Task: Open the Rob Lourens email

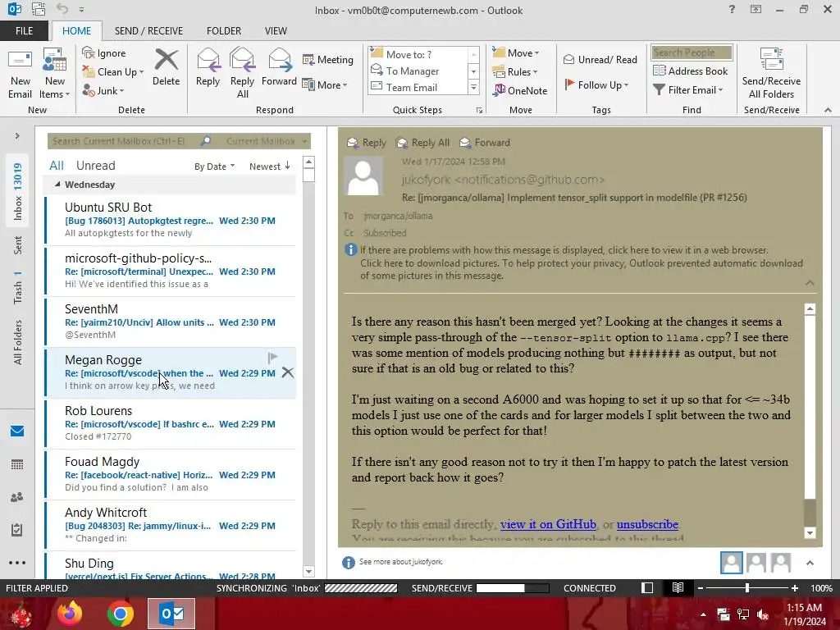Action: 171,423
